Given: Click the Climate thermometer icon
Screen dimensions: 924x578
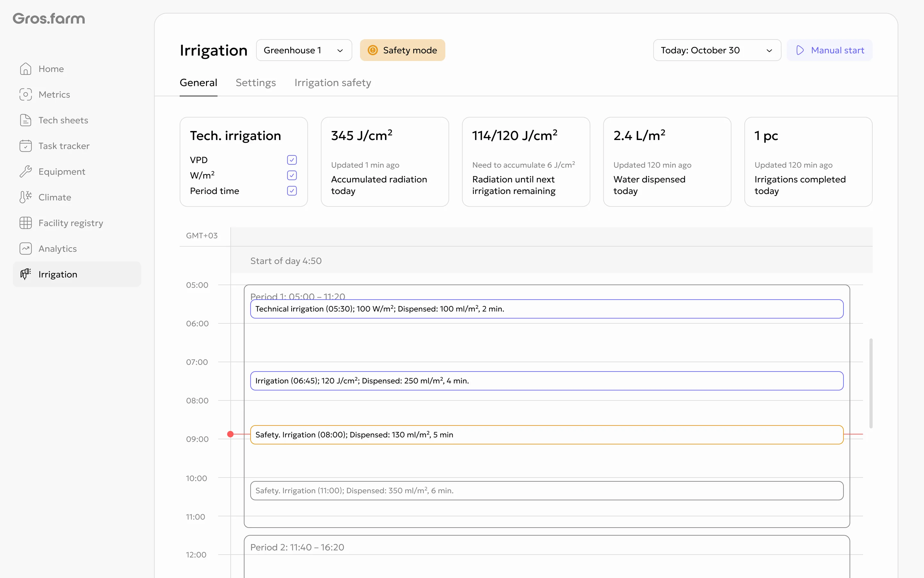Looking at the screenshot, I should pos(26,197).
